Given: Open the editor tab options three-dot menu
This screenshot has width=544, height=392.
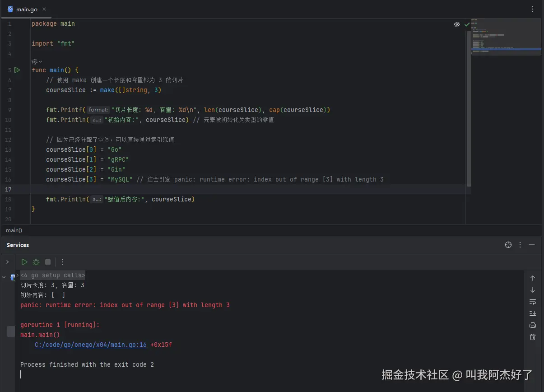Looking at the screenshot, I should pyautogui.click(x=533, y=9).
